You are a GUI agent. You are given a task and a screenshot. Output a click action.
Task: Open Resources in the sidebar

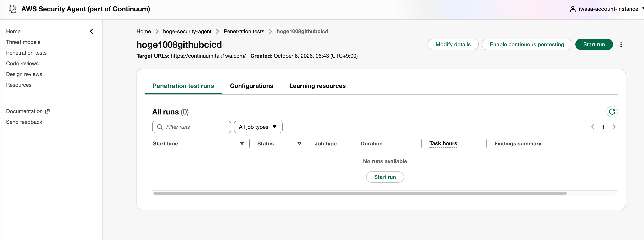click(19, 85)
